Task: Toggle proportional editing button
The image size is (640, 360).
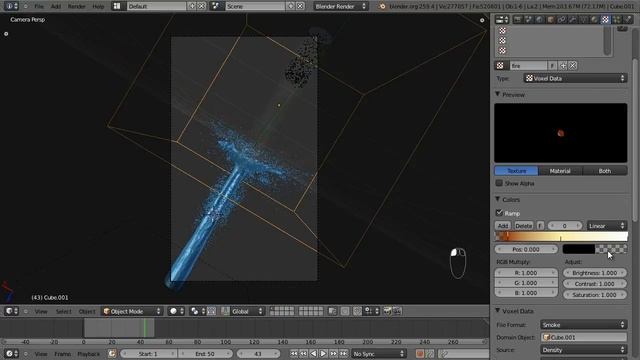Action: point(345,311)
